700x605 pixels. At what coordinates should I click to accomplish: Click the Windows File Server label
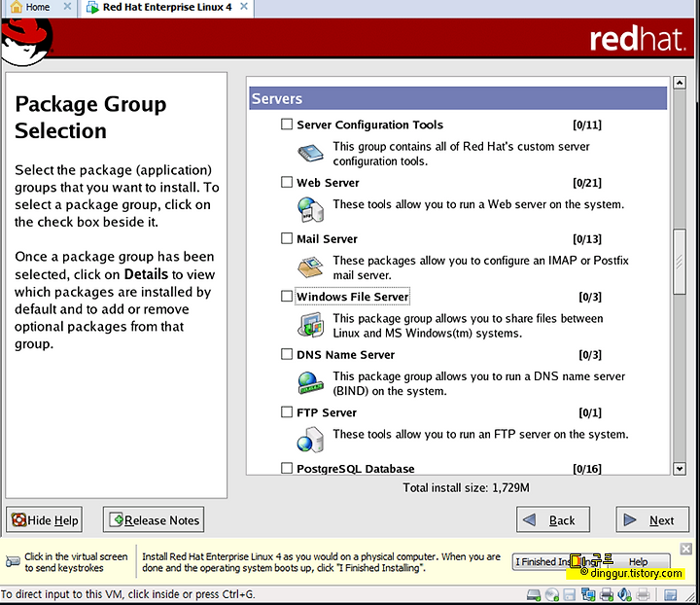click(353, 297)
